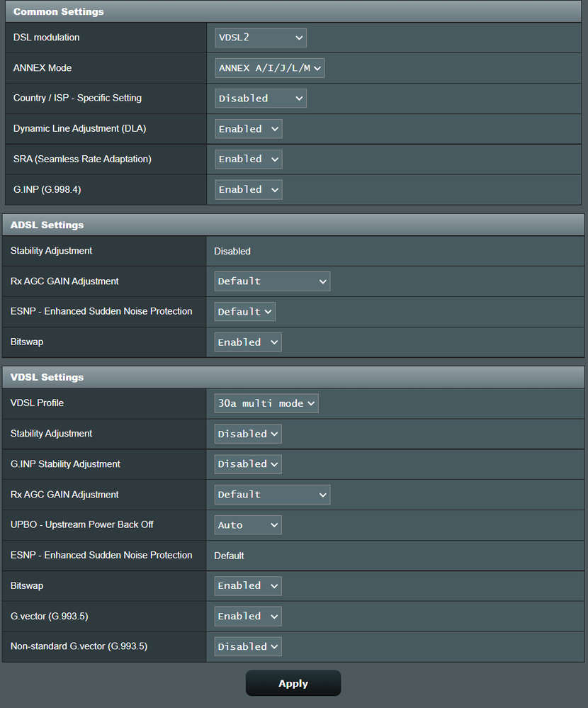Open ADSL Rx AGC GAIN Adjustment dropdown
Image resolution: width=588 pixels, height=708 pixels.
tap(272, 281)
